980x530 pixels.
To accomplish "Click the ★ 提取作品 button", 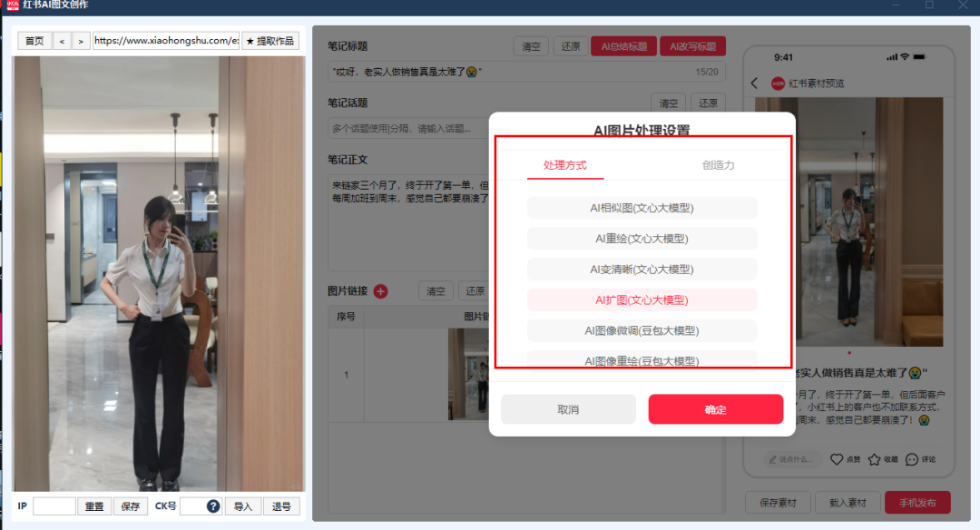I will coord(270,41).
